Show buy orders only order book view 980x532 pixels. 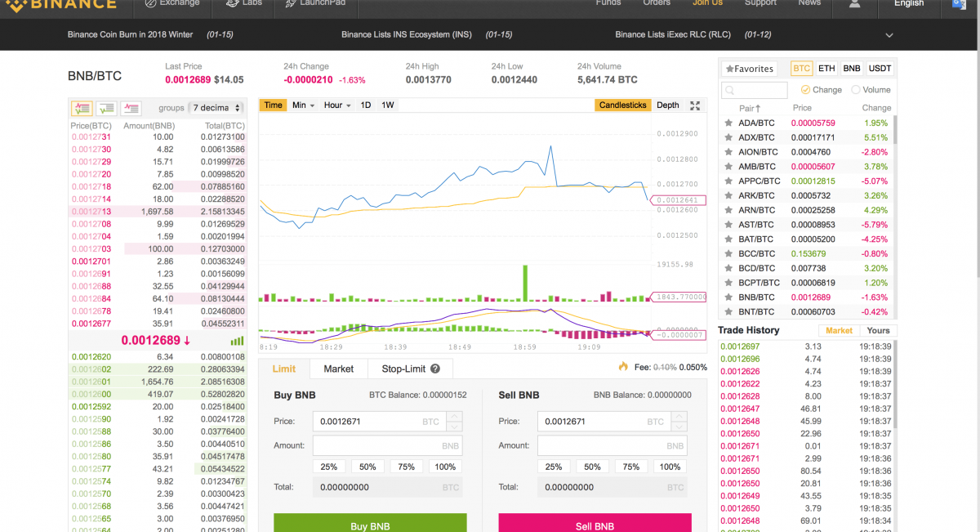106,108
